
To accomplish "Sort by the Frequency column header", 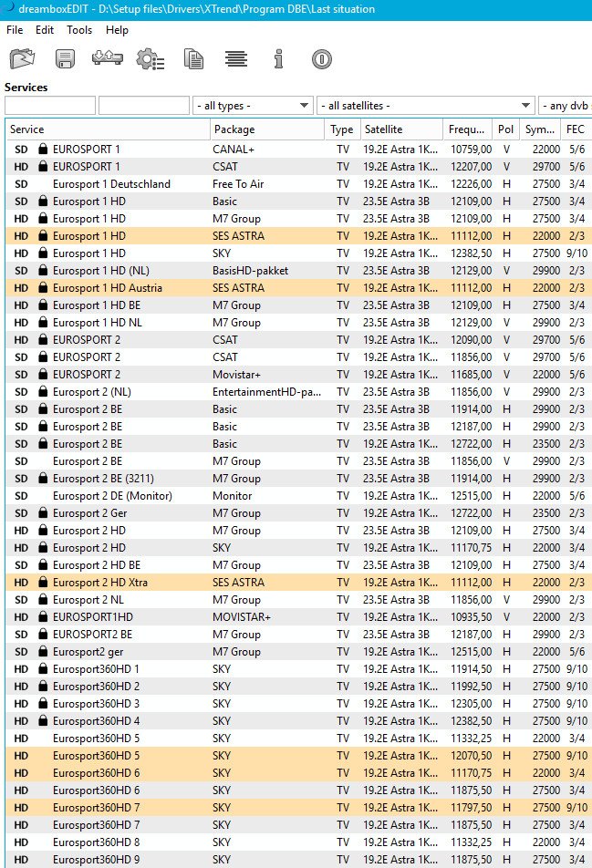I will tap(467, 129).
